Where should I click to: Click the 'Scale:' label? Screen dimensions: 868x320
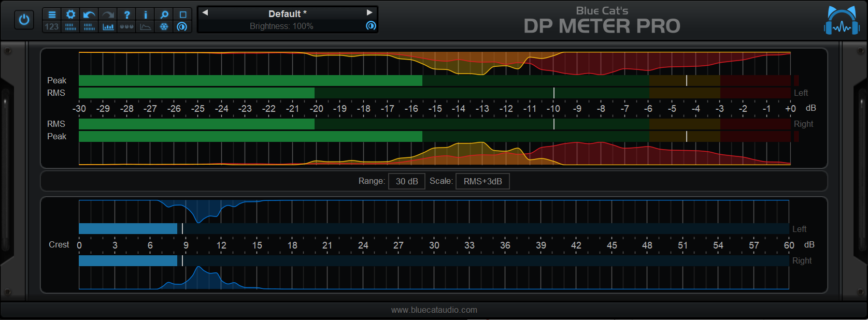[441, 181]
